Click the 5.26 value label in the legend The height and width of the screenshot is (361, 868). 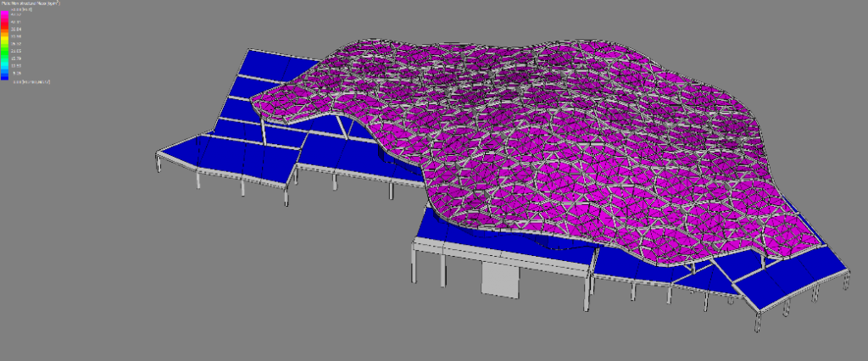(16, 73)
